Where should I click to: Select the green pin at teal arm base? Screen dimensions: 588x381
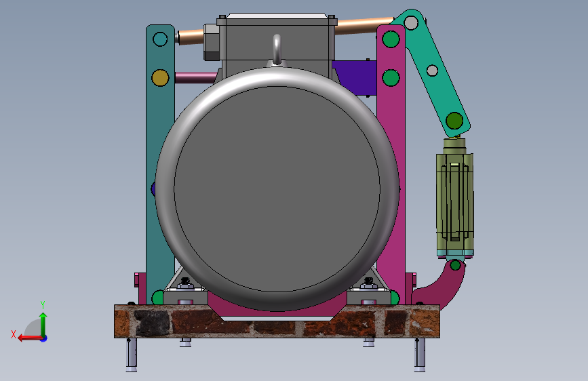[x=157, y=298]
